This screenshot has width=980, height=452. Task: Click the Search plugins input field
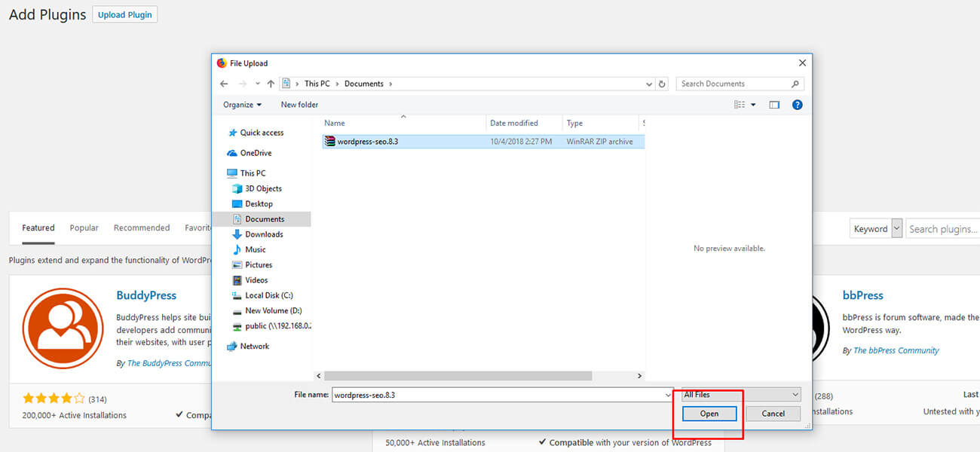[942, 229]
